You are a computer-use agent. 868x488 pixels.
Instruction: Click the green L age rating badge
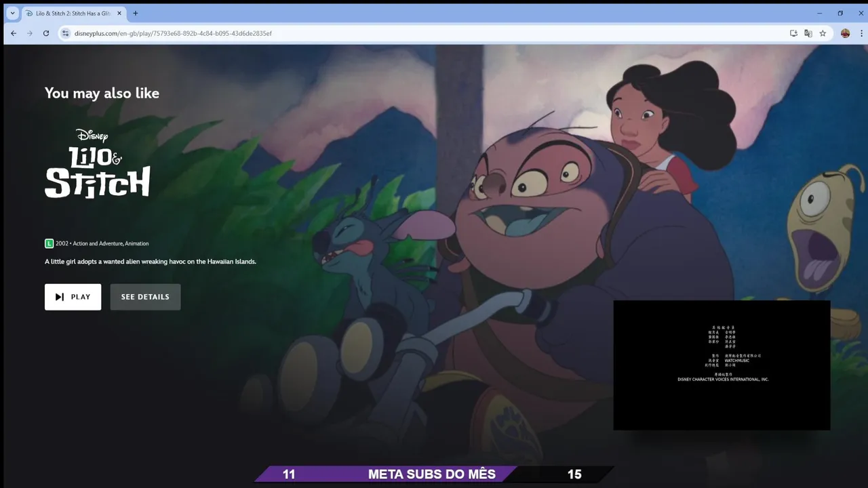point(49,243)
